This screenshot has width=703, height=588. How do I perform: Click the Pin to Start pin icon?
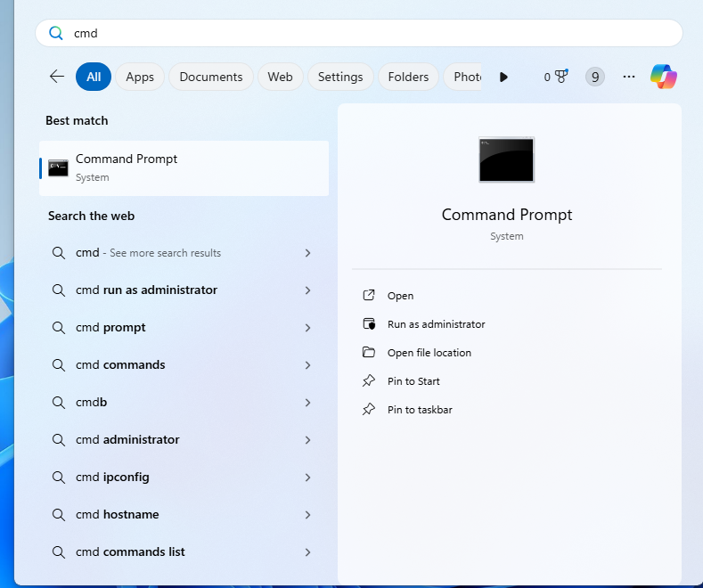coord(369,381)
